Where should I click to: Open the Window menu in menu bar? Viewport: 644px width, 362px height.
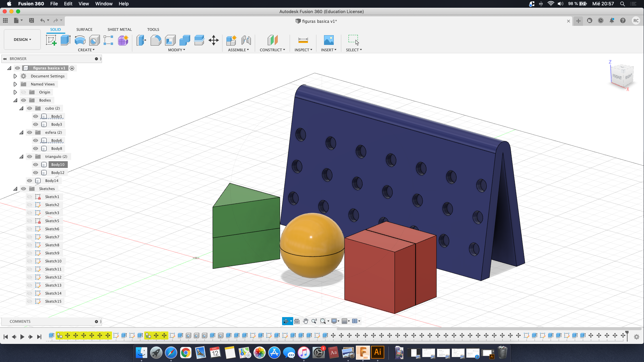104,4
